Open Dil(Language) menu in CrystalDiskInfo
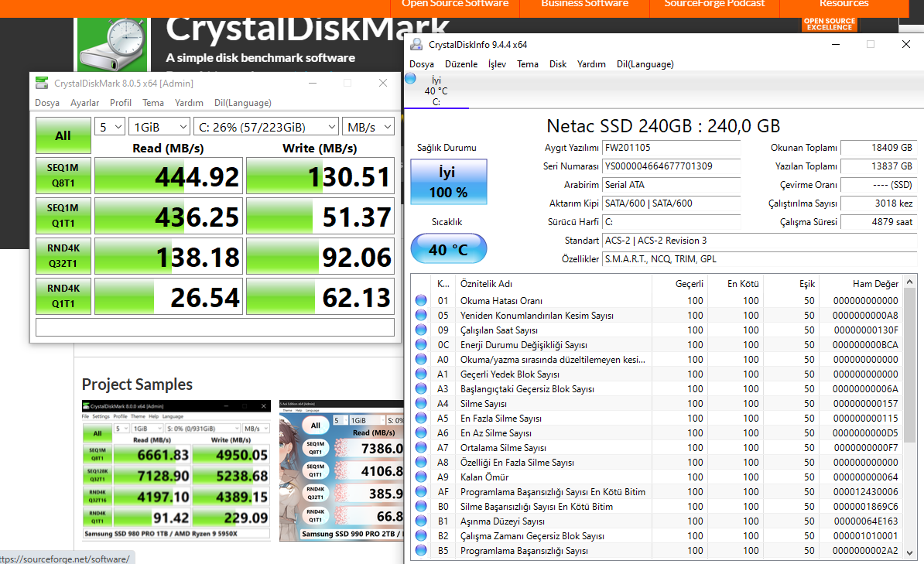 (x=645, y=64)
